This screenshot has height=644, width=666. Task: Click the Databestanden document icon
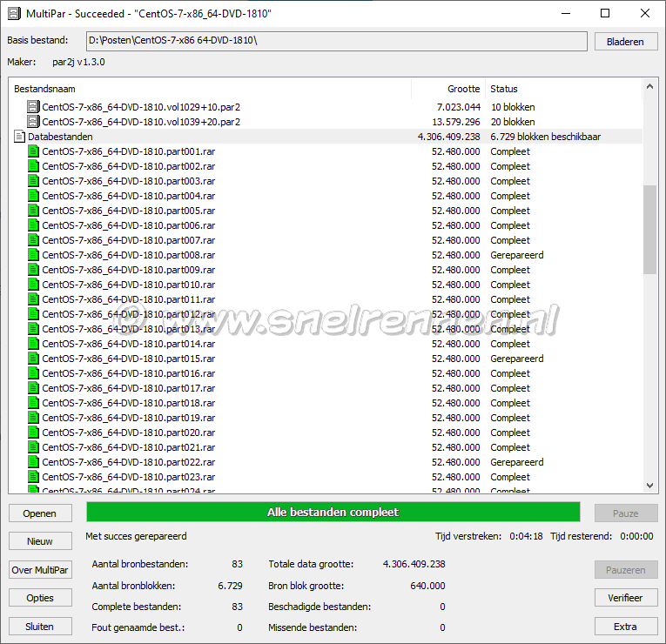point(19,137)
